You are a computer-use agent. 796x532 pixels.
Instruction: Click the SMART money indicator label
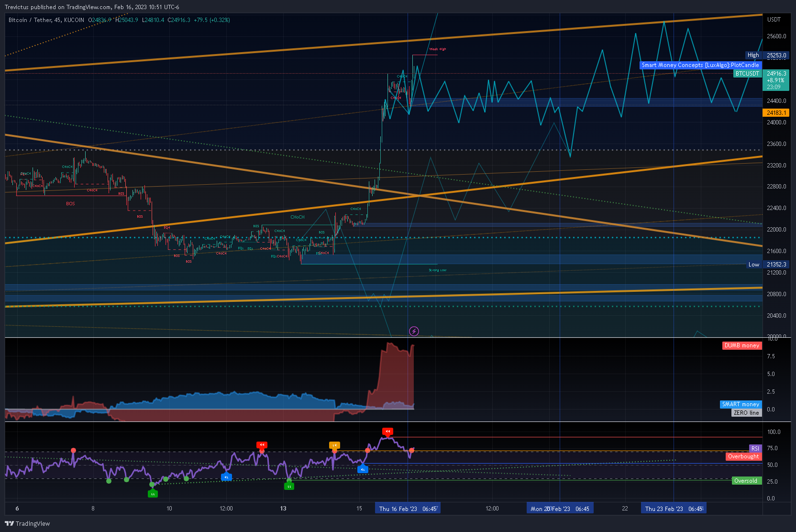(741, 404)
